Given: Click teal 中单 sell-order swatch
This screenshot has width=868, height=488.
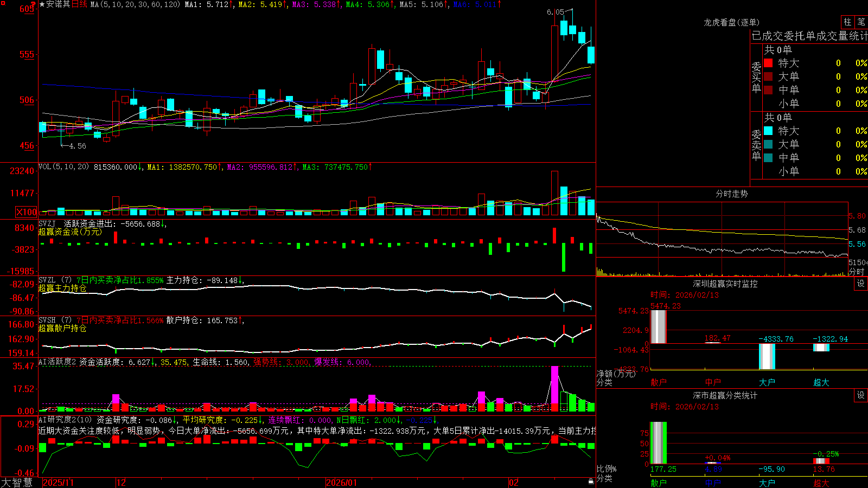Looking at the screenshot, I should click(x=768, y=158).
